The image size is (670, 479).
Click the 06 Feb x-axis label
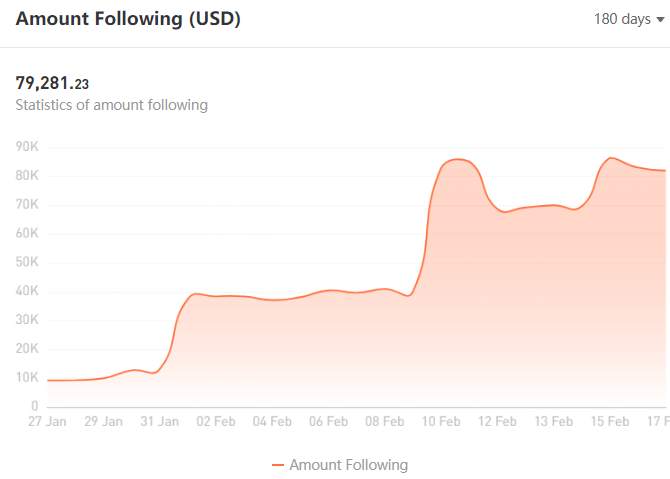(328, 421)
